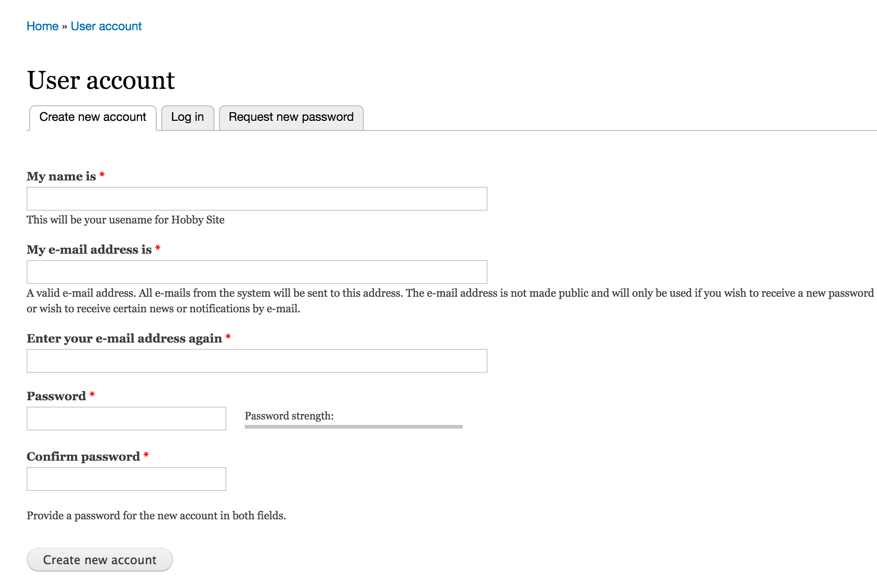Click the Password strength label text

pyautogui.click(x=289, y=416)
